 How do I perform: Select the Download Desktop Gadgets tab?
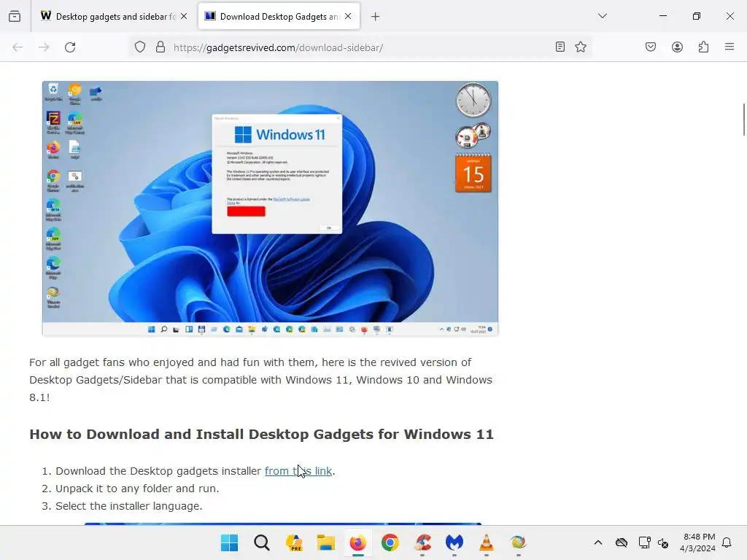278,16
